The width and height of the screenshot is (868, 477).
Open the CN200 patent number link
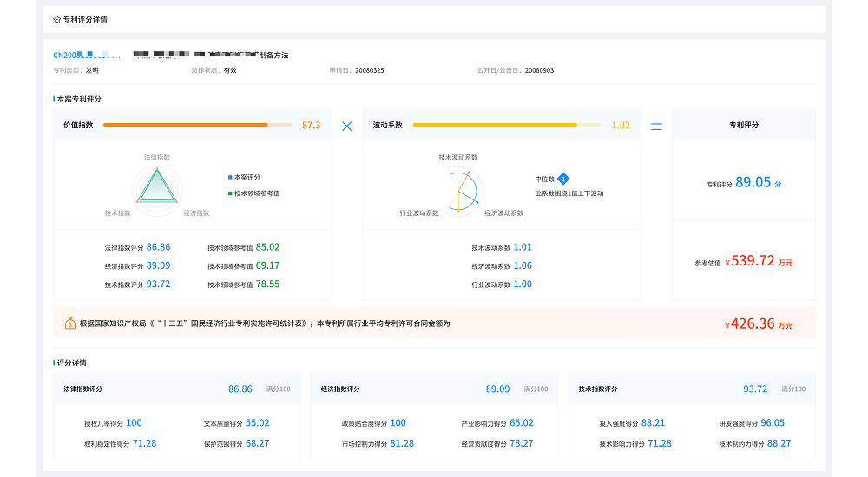pos(87,56)
